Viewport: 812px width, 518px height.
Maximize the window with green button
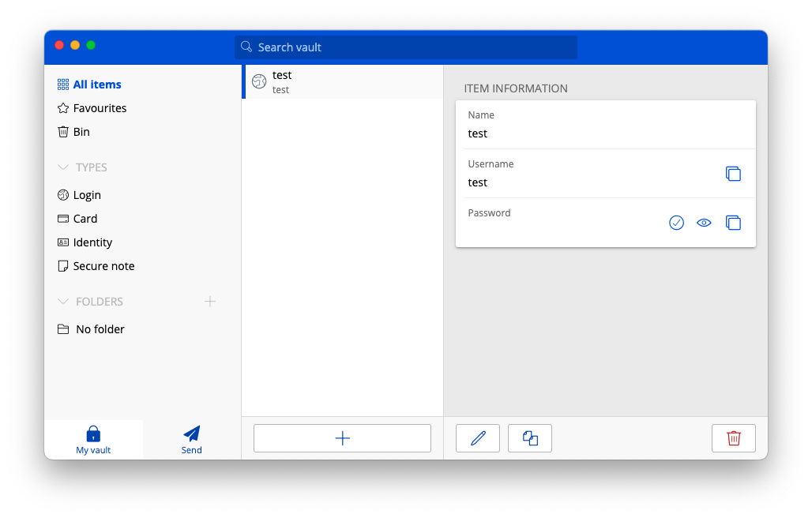click(x=91, y=45)
